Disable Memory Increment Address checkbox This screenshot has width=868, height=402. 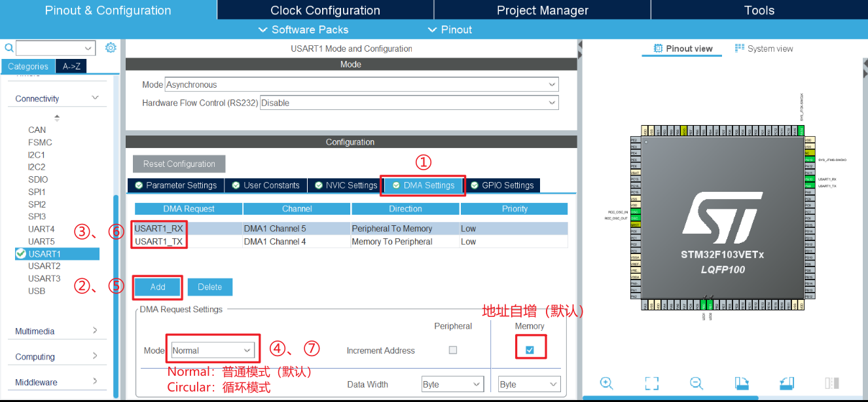[x=529, y=350]
